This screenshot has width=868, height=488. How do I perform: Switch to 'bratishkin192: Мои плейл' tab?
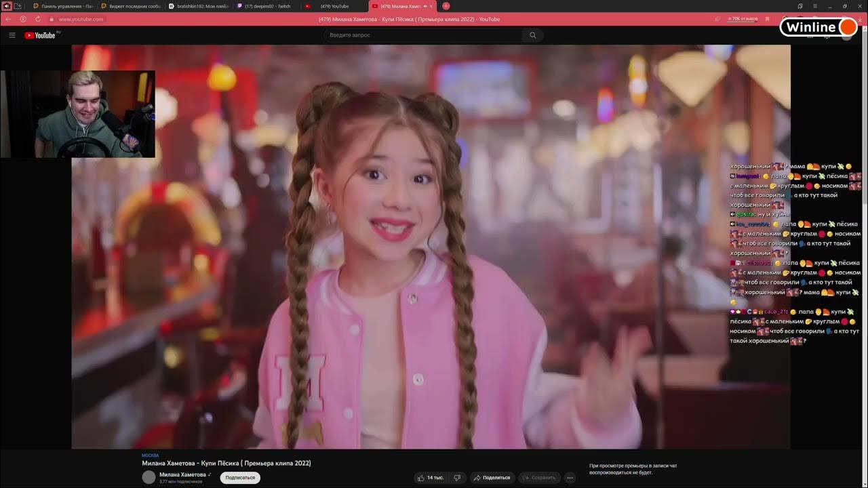tap(199, 6)
